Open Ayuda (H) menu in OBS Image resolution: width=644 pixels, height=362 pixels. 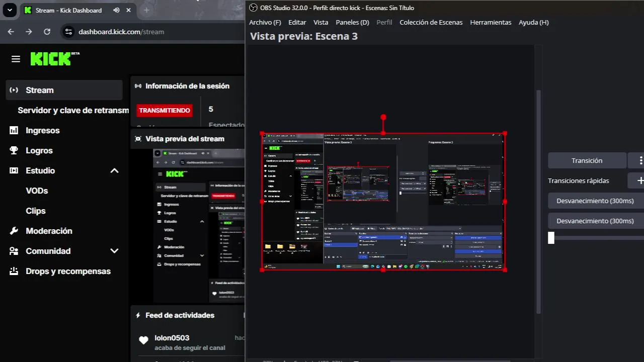534,22
